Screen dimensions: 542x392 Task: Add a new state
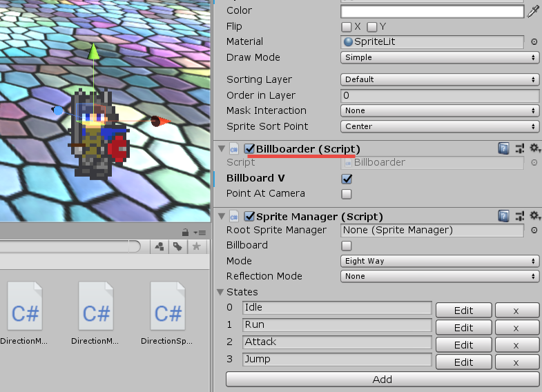383,379
